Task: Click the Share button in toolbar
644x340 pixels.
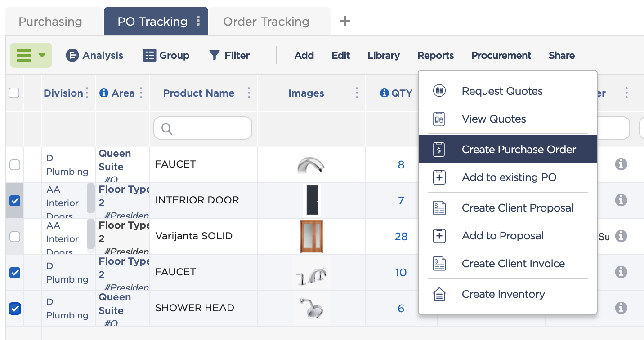Action: 561,55
